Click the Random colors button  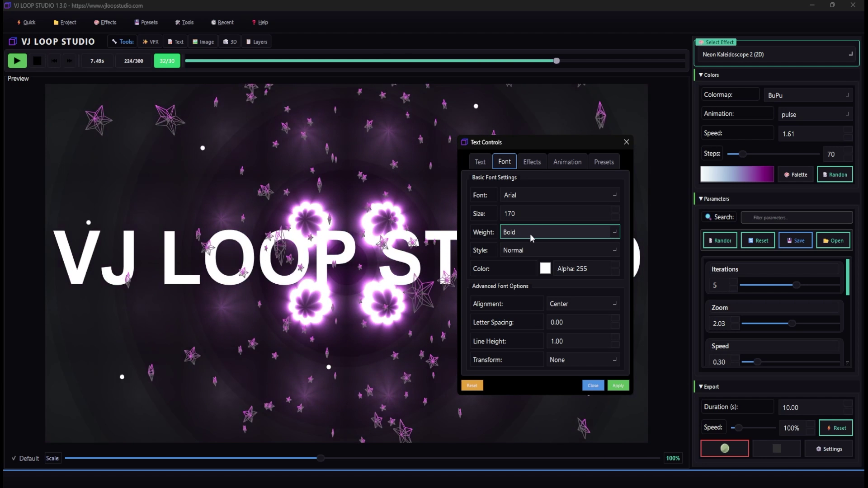click(x=835, y=174)
